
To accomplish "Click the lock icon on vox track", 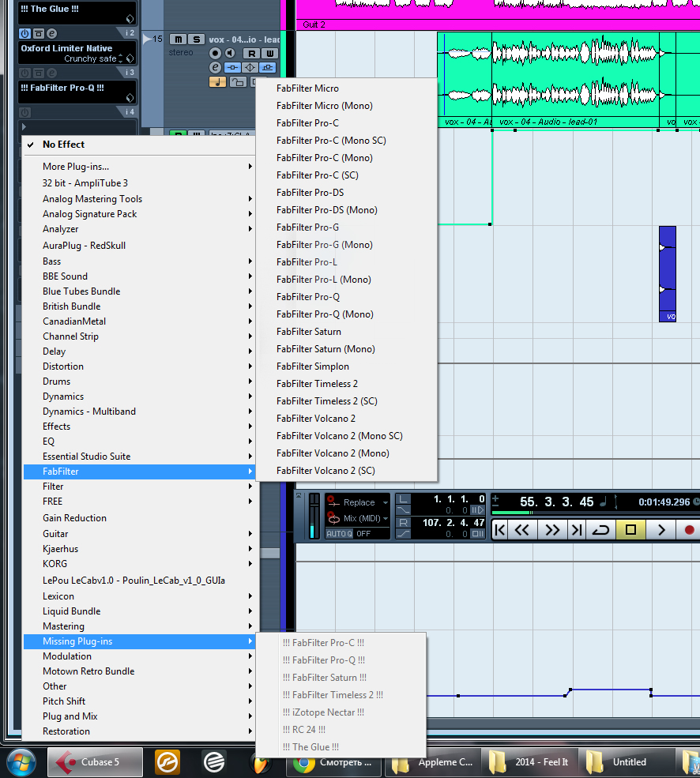I will coord(239,82).
